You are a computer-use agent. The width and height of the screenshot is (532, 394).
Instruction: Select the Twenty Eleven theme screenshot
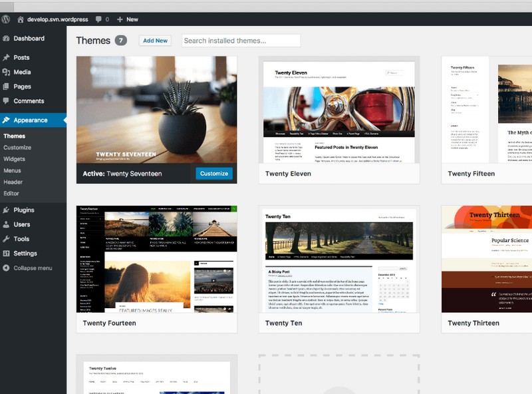339,110
